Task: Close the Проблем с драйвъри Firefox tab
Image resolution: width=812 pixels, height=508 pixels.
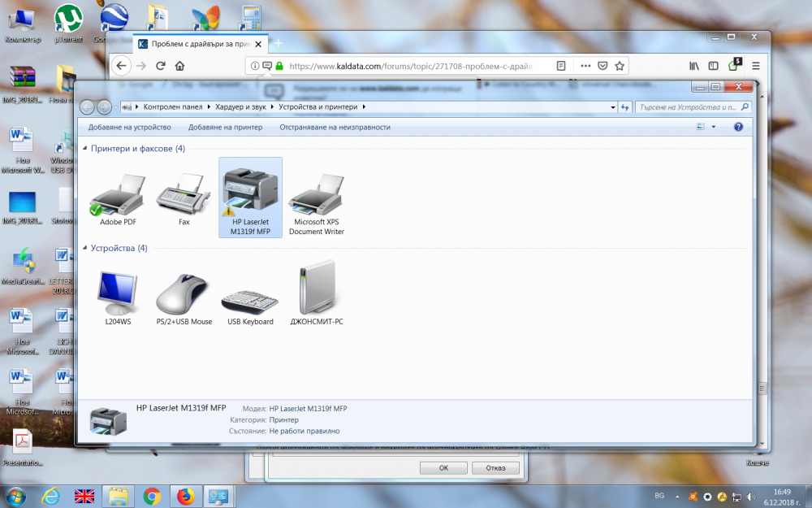Action: 258,44
